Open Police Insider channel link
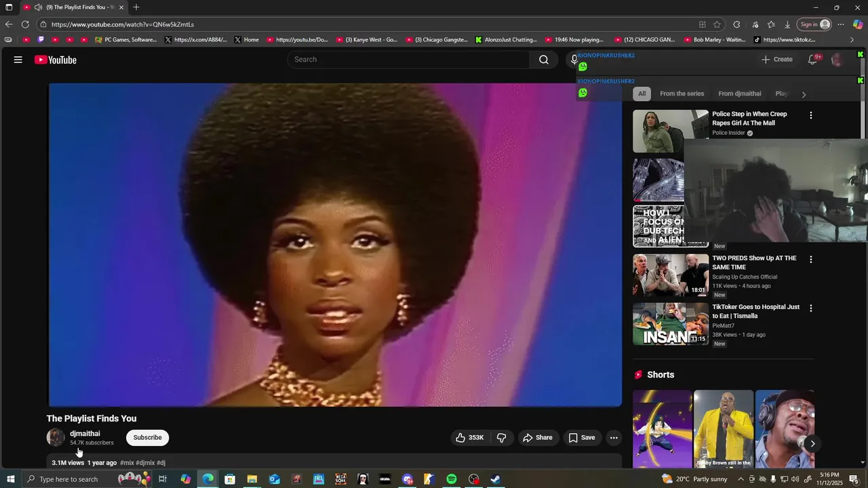 click(x=729, y=134)
